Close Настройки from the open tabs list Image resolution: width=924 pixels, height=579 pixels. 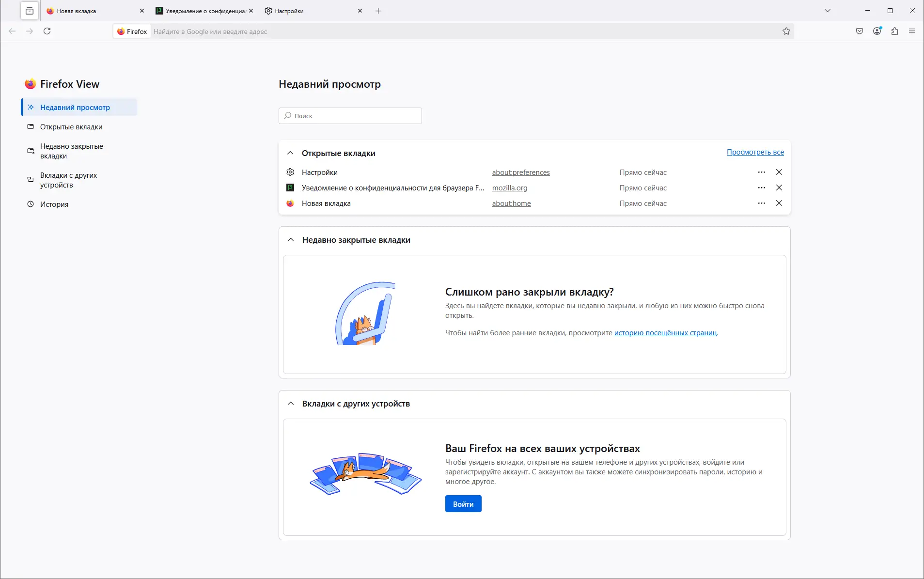pos(779,172)
